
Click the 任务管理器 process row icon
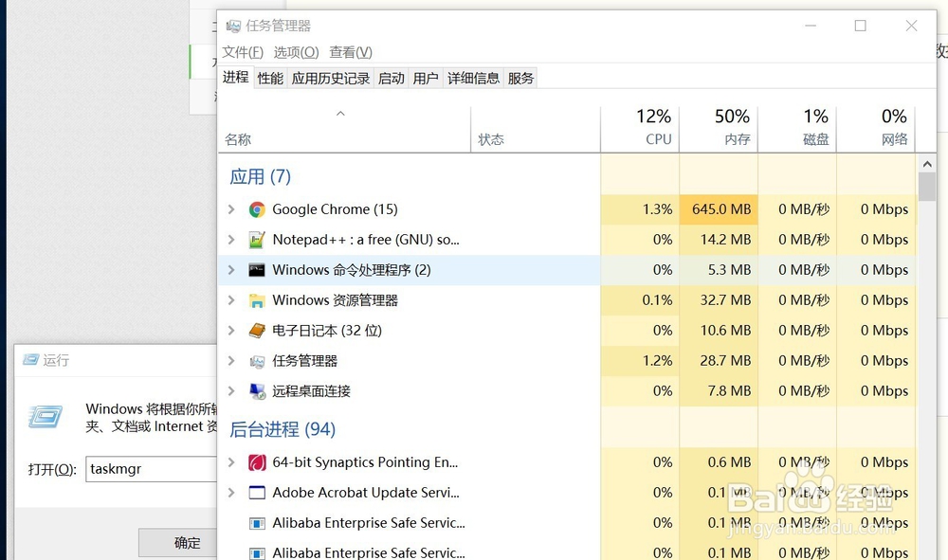pyautogui.click(x=257, y=361)
